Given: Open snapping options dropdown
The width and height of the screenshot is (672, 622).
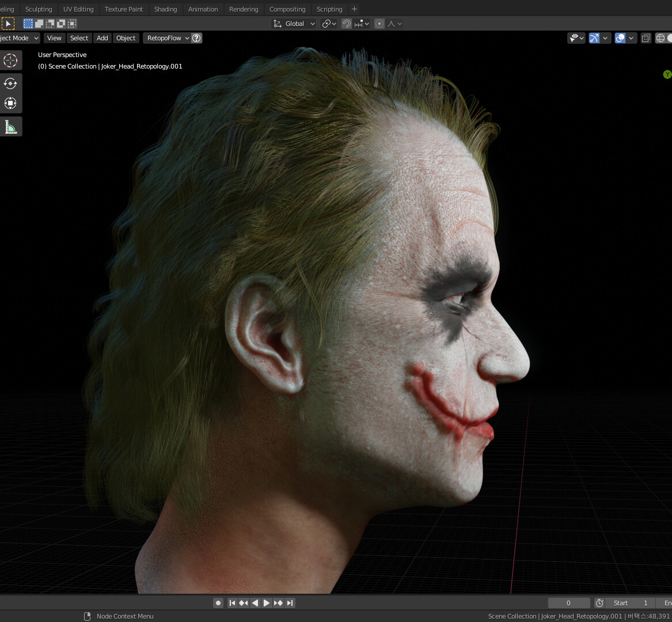Looking at the screenshot, I should coord(362,24).
